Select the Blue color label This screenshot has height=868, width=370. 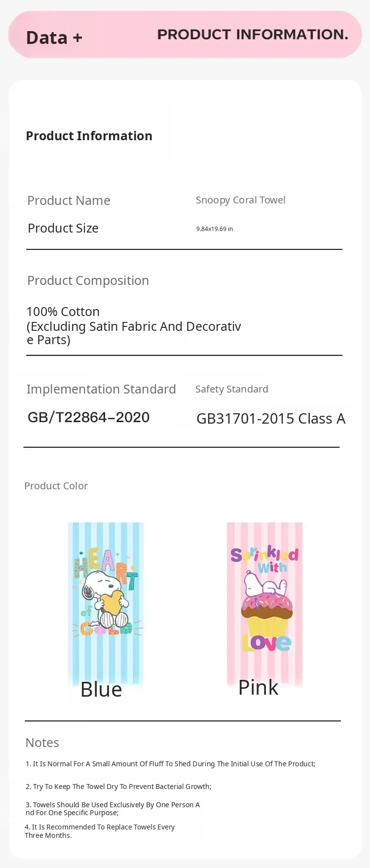(101, 689)
